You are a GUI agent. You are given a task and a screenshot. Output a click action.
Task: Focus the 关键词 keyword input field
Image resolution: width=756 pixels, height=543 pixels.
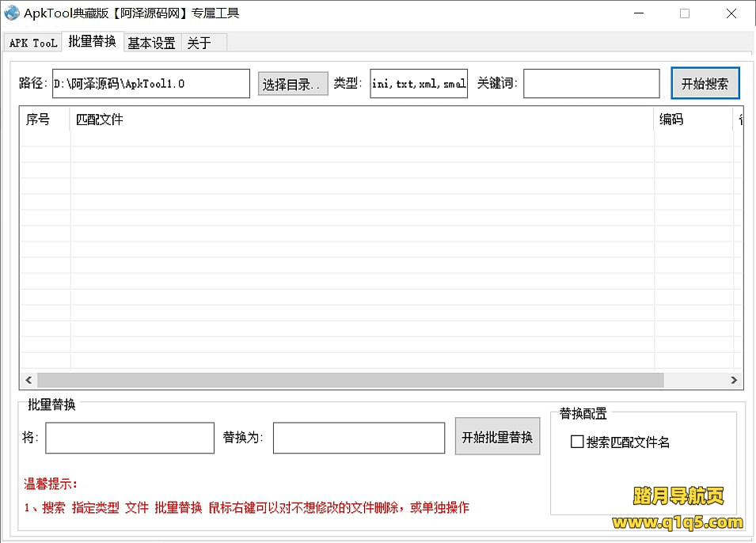tap(591, 84)
